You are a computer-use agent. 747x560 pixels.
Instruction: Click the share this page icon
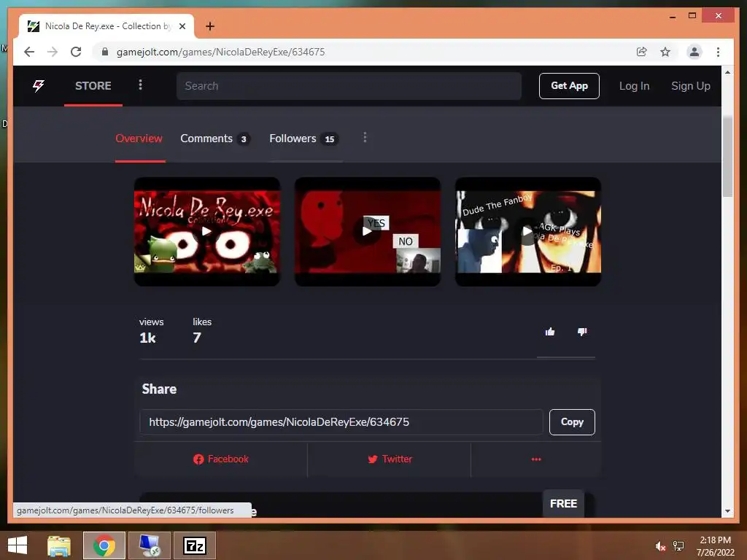642,52
